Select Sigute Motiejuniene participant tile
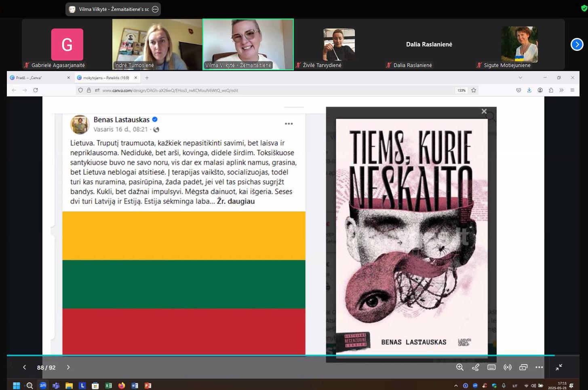The width and height of the screenshot is (588, 390). 520,44
